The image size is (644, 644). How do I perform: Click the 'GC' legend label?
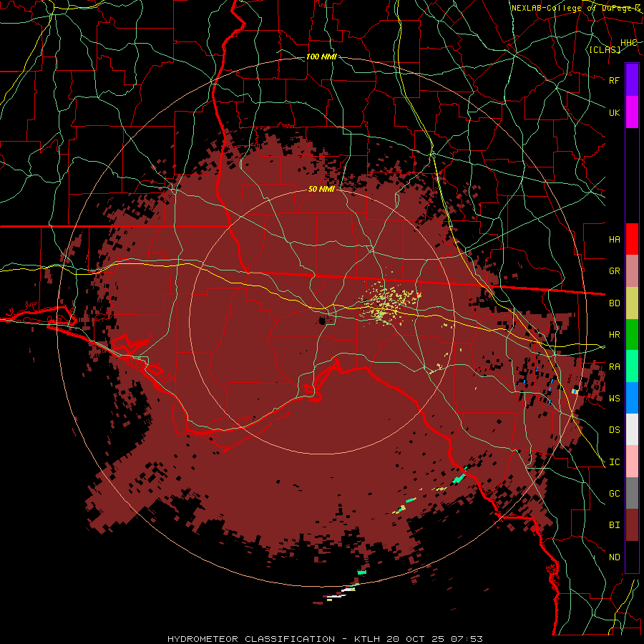coord(614,494)
